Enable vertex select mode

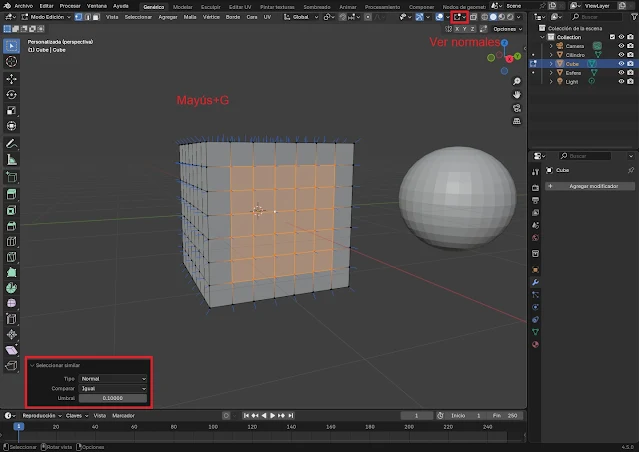point(79,17)
